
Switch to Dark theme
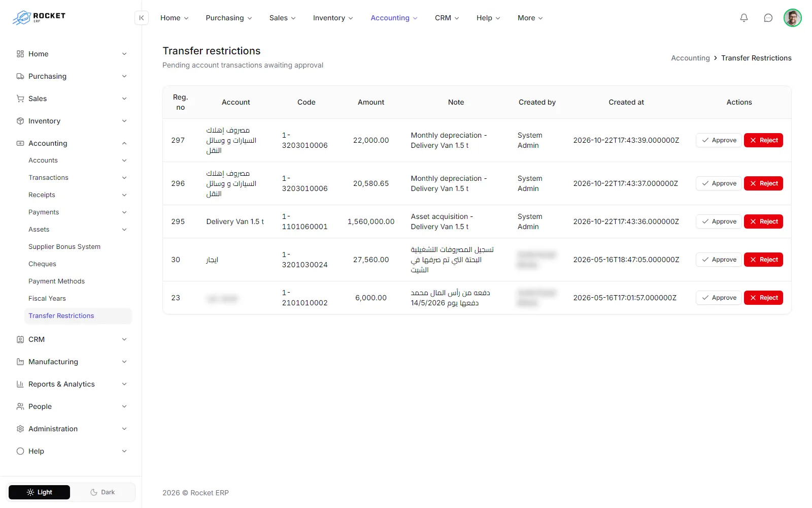point(103,492)
